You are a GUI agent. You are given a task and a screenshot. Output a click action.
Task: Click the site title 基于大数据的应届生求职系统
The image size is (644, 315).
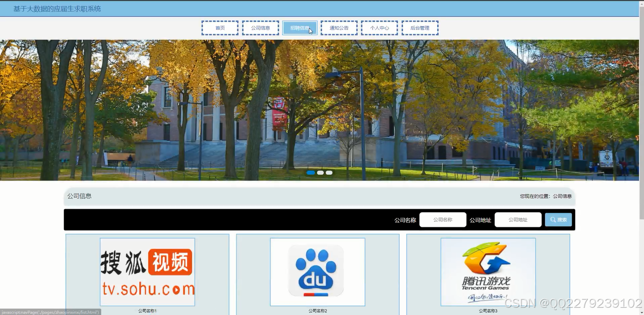[57, 9]
